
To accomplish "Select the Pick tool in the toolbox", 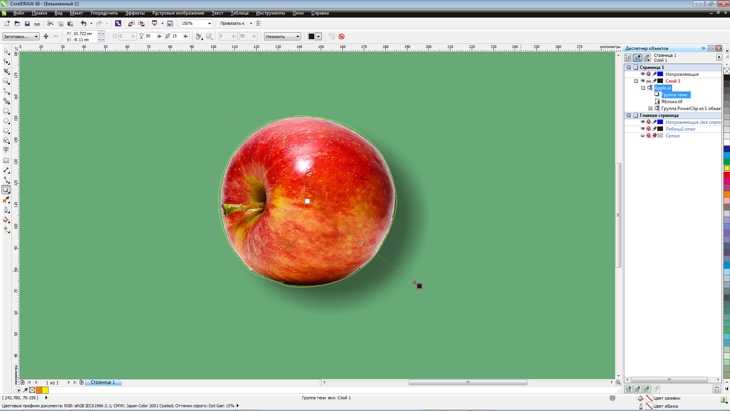I will (x=7, y=52).
